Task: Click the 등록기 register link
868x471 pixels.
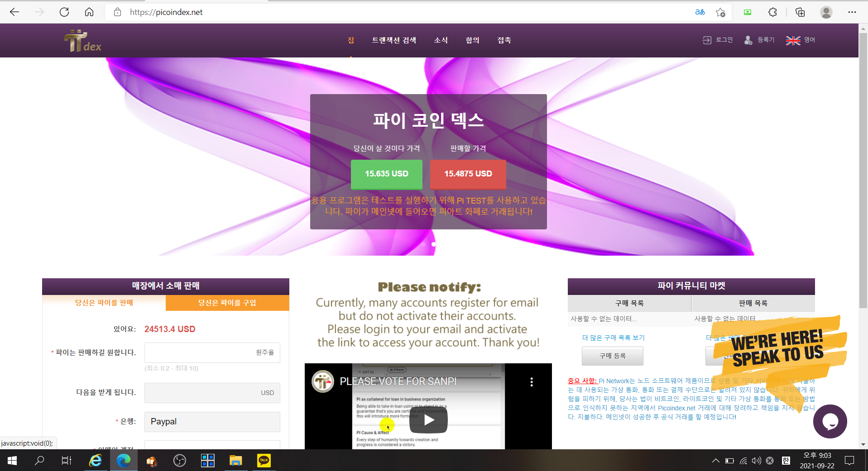Action: 759,40
